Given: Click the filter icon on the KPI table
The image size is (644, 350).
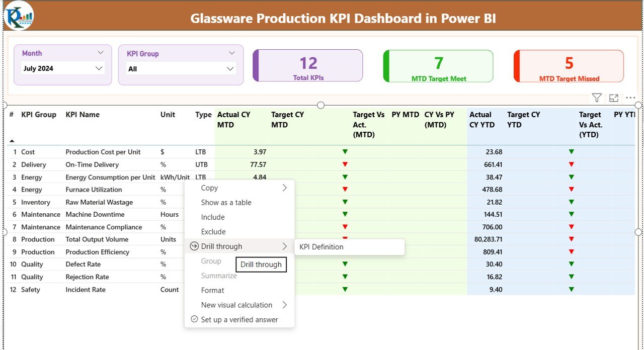Looking at the screenshot, I should coord(596,98).
